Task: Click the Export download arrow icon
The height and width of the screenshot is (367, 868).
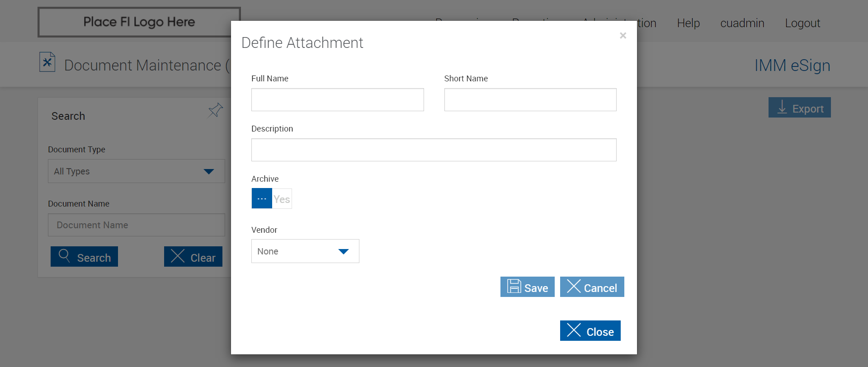Action: coord(782,108)
